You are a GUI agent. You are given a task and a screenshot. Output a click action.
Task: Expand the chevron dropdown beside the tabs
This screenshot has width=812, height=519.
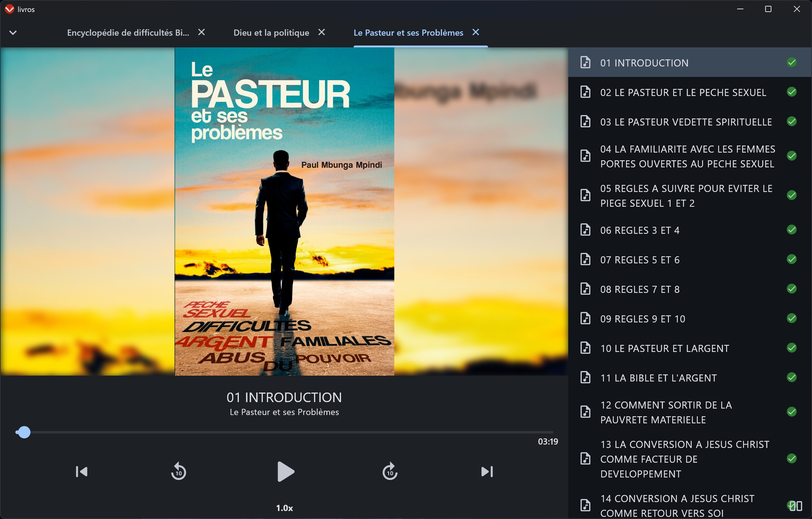[x=13, y=33]
